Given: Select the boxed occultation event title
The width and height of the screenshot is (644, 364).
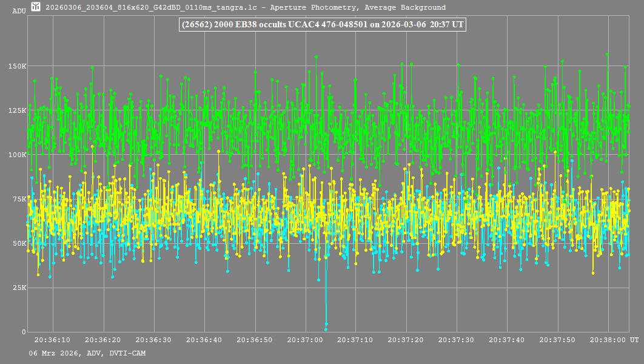Looking at the screenshot, I should tap(323, 24).
